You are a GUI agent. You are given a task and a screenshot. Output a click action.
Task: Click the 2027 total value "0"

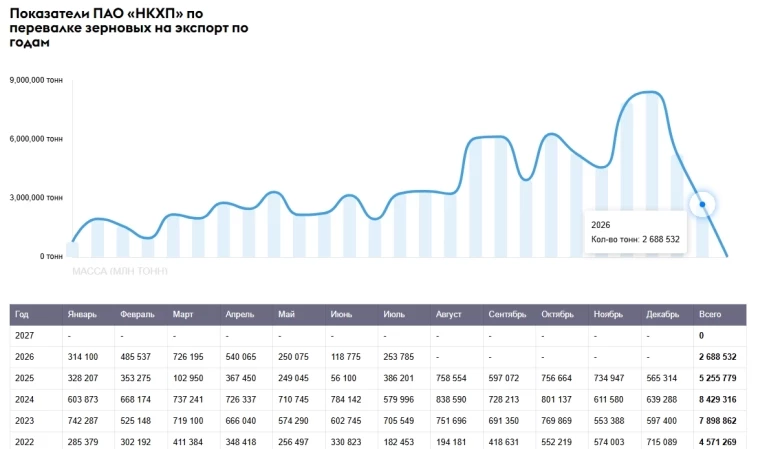pos(701,335)
